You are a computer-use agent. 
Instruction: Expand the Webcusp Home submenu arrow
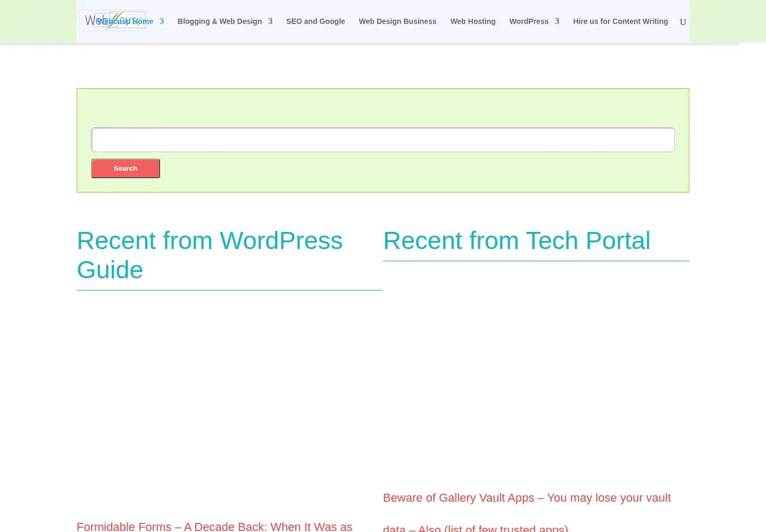pos(162,21)
